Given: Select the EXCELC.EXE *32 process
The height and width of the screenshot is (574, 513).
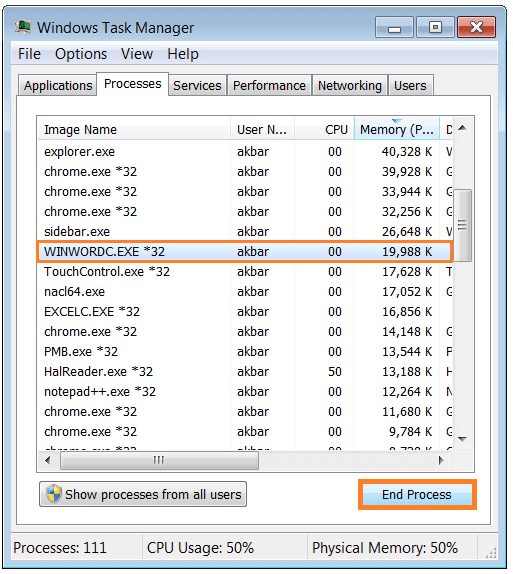Looking at the screenshot, I should coord(245,312).
